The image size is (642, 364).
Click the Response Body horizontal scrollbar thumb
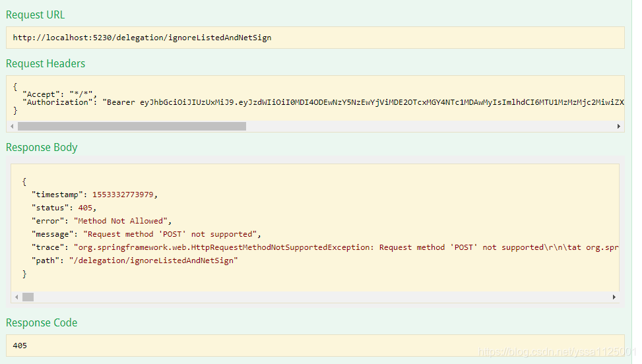(28, 297)
